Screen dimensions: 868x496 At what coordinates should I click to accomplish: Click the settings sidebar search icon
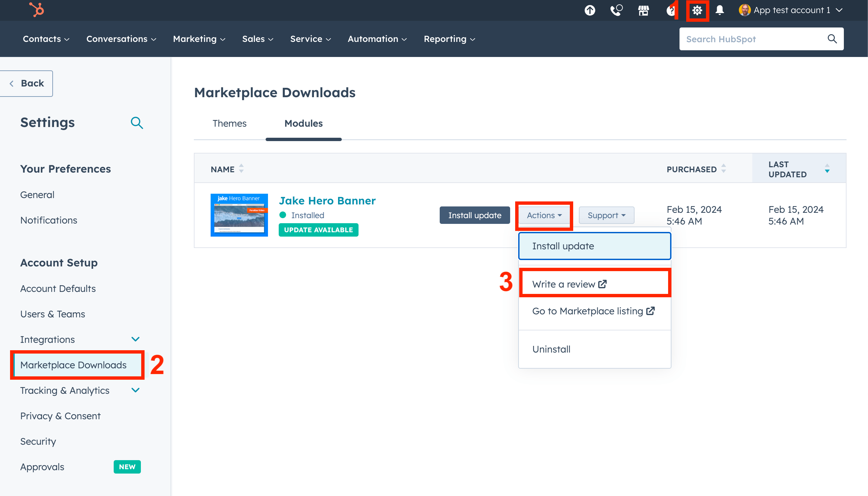[x=137, y=123]
